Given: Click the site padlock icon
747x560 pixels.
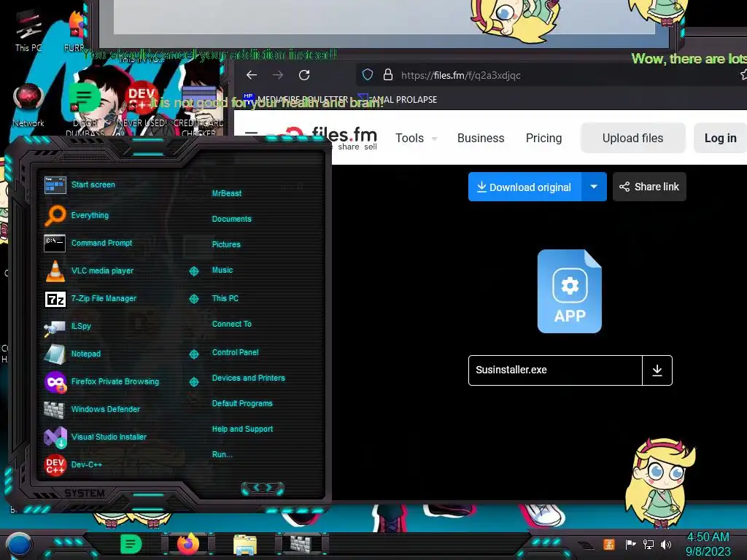Looking at the screenshot, I should [388, 75].
